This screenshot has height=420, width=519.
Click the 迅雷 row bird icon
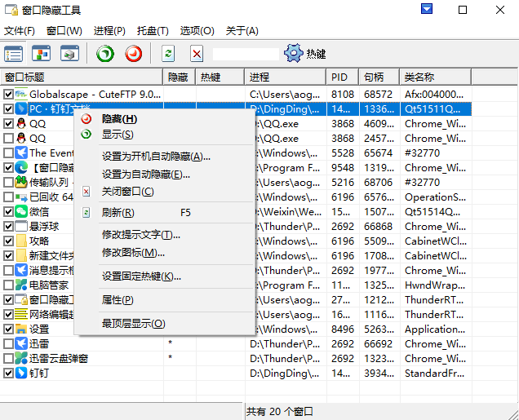tap(21, 343)
